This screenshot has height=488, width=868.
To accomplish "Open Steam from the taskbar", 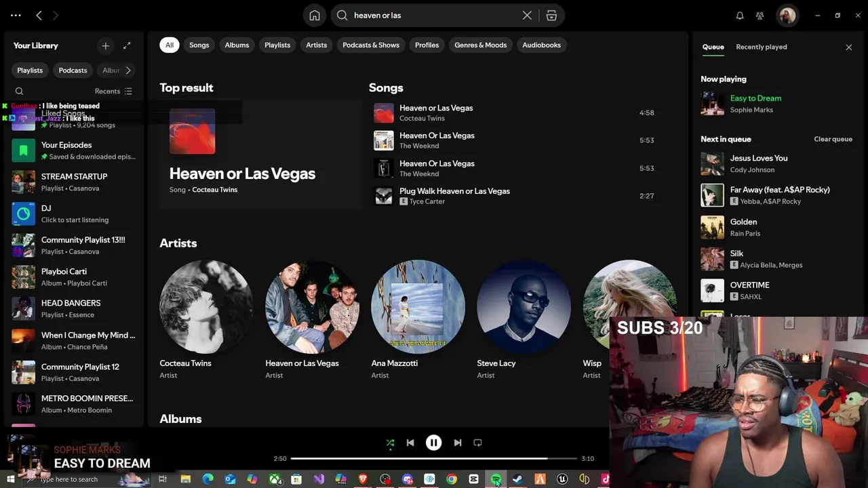I will tap(517, 479).
